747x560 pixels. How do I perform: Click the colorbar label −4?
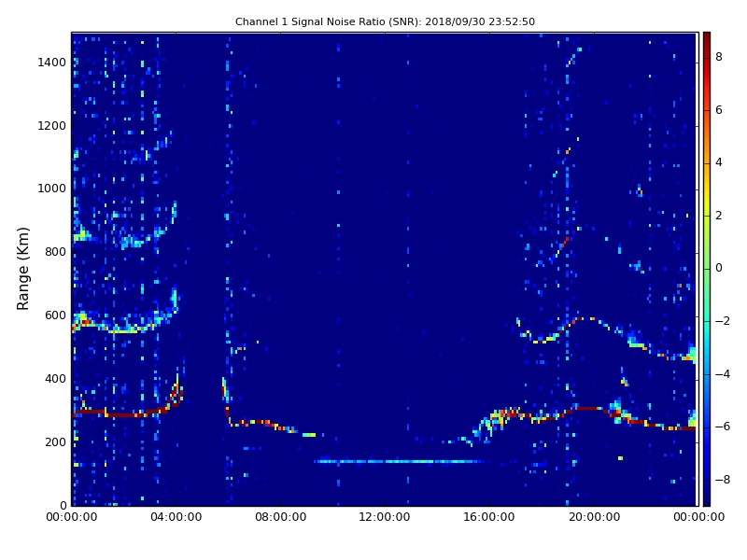tap(723, 374)
